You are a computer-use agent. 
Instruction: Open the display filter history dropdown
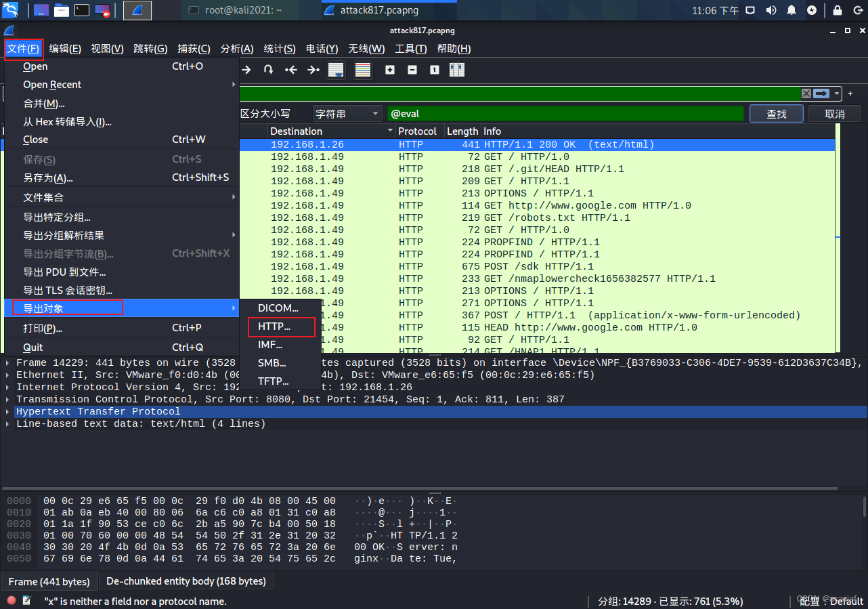click(837, 93)
